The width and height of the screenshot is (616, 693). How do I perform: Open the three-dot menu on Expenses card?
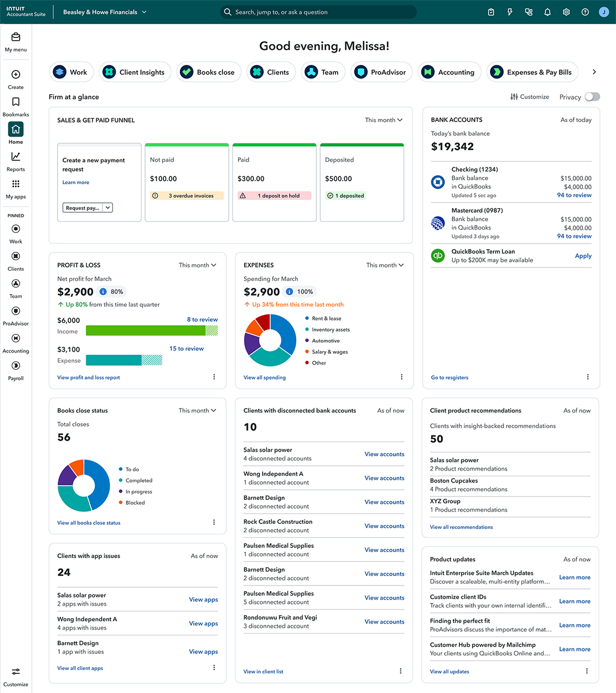[402, 377]
